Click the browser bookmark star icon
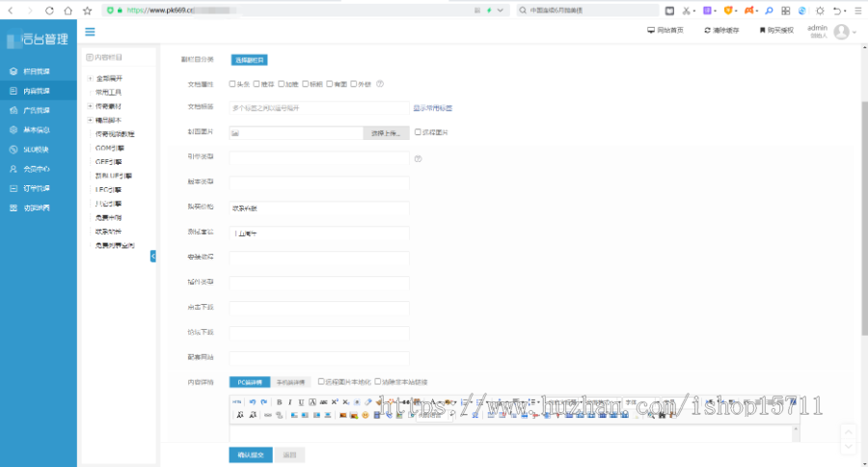 click(87, 11)
